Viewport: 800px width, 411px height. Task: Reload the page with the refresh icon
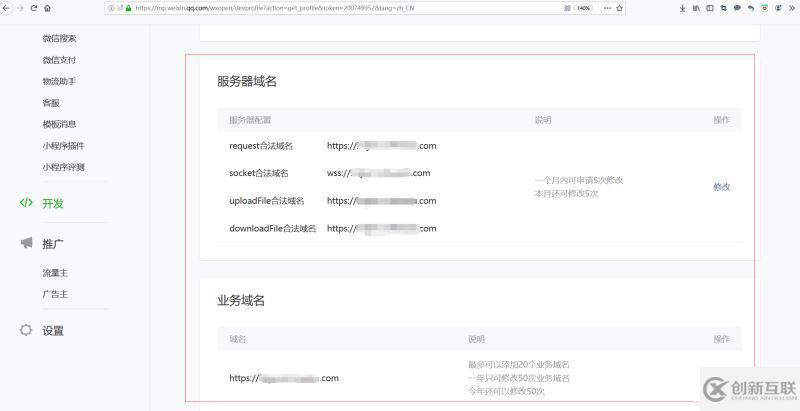(34, 8)
